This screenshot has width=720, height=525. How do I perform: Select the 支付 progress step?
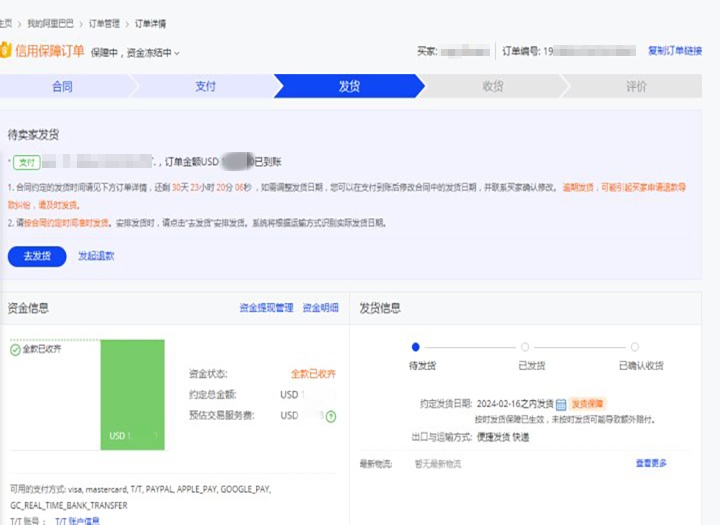205,86
